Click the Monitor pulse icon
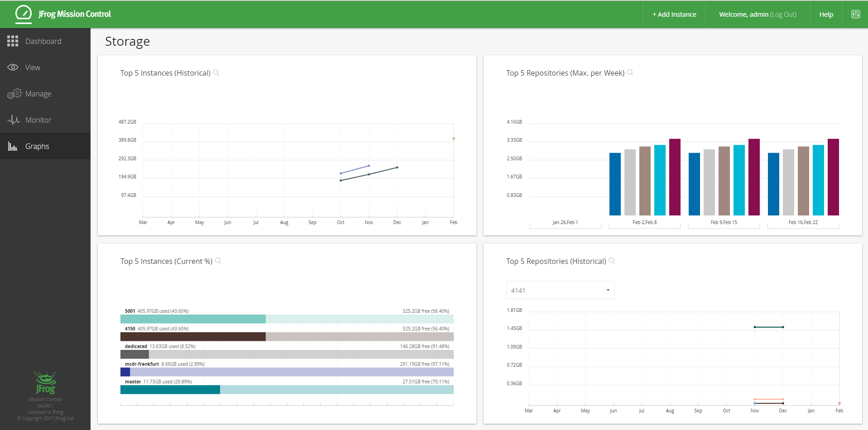Viewport: 868px width, 430px height. coord(14,120)
